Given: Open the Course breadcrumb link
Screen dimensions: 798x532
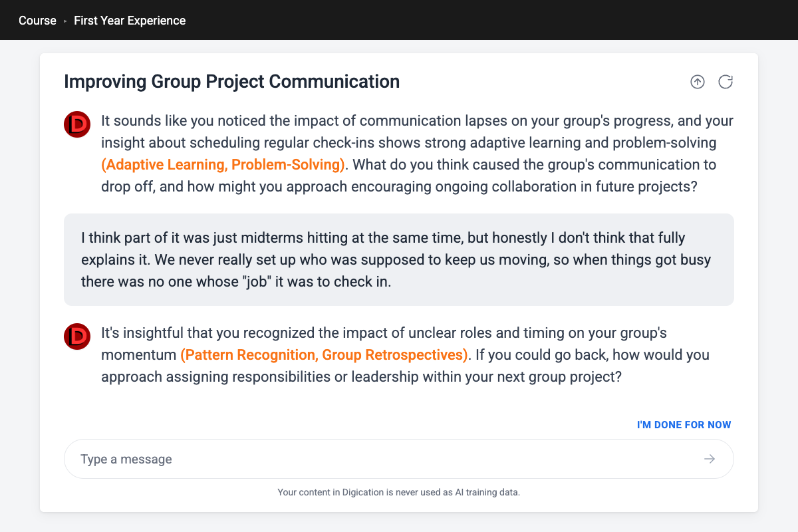Looking at the screenshot, I should 37,21.
